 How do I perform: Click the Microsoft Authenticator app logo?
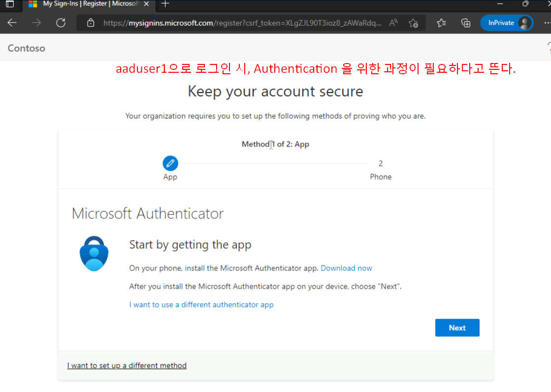(94, 253)
